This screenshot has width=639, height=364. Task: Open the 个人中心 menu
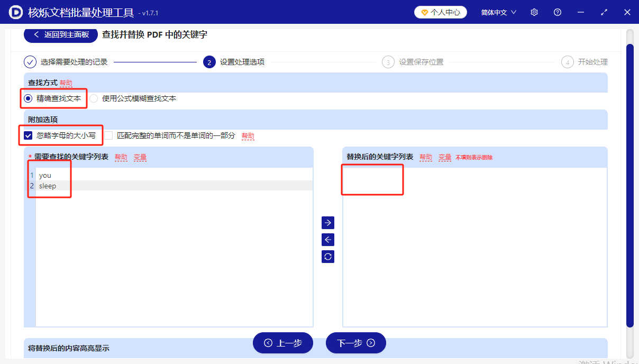[x=440, y=12]
